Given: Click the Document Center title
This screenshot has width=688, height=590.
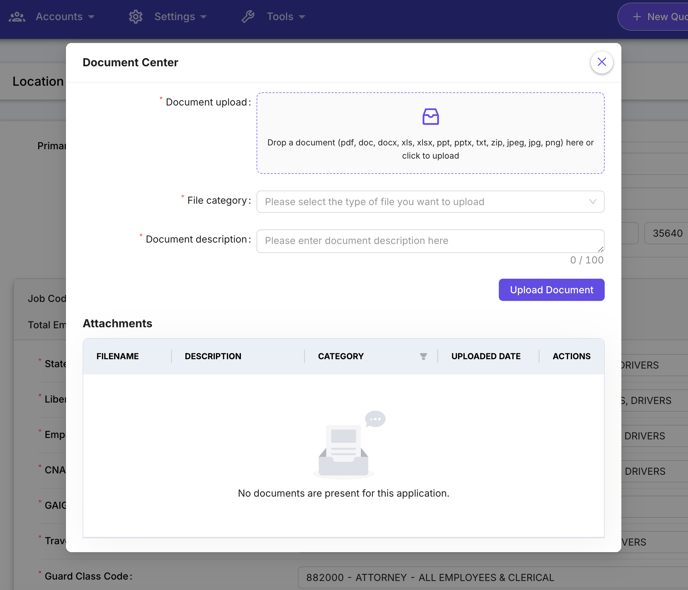Looking at the screenshot, I should [130, 62].
